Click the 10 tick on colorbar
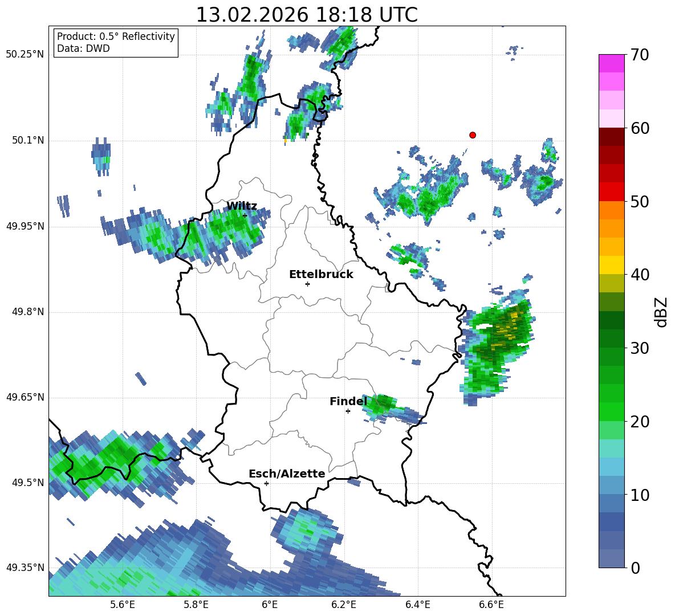This screenshot has height=616, width=675. click(x=640, y=495)
